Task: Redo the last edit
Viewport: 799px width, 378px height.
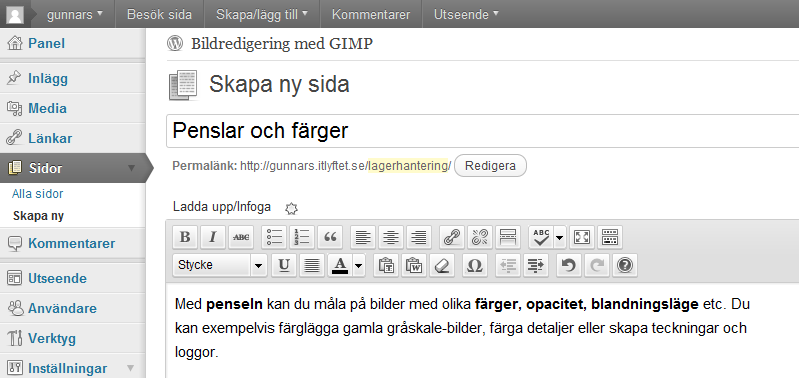Action: 597,265
